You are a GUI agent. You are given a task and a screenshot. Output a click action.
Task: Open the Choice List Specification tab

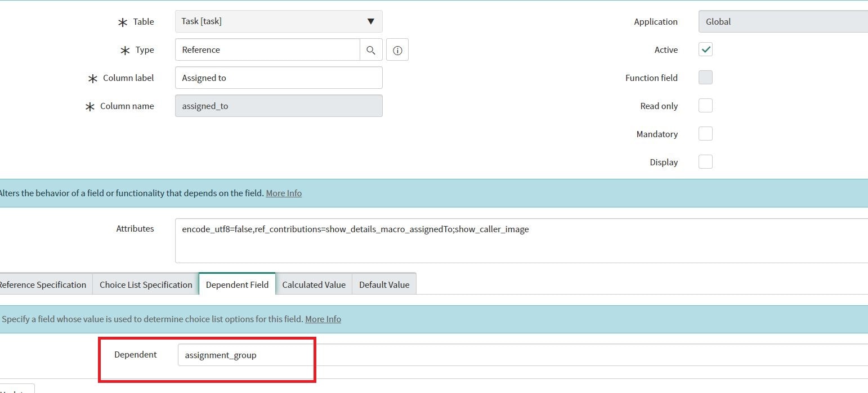click(x=145, y=284)
